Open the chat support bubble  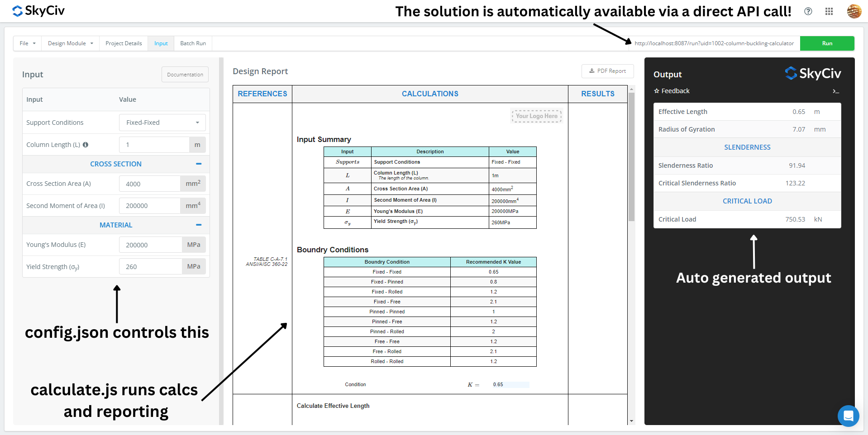click(x=848, y=416)
